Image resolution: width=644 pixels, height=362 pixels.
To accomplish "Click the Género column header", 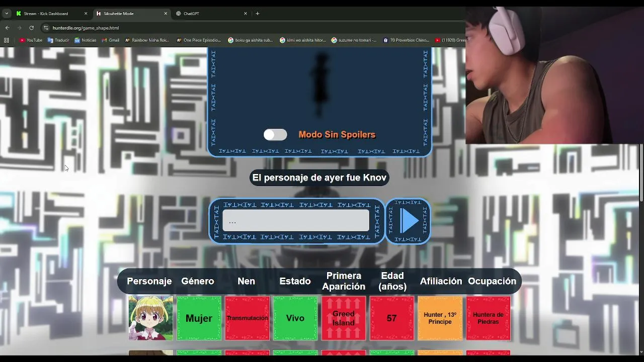I will (198, 281).
